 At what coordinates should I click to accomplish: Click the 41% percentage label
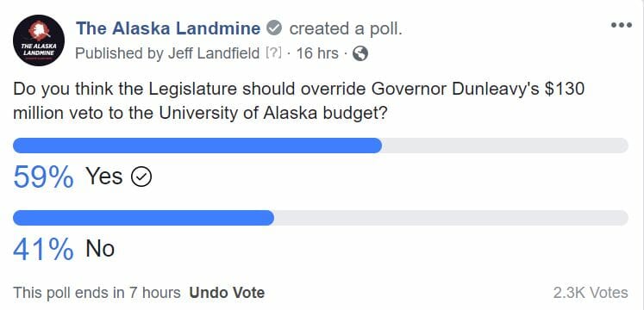(x=43, y=250)
